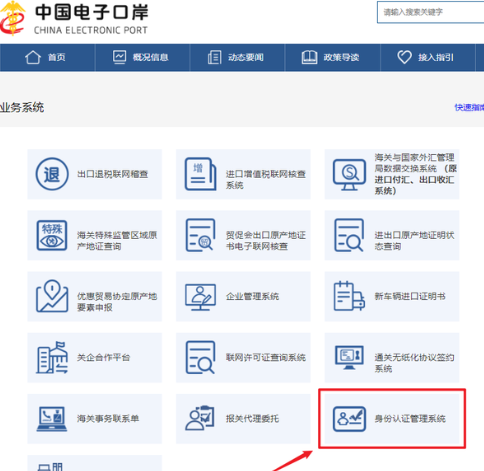Open 关企合作平台
Screen dimensions: 484x471
95,358
